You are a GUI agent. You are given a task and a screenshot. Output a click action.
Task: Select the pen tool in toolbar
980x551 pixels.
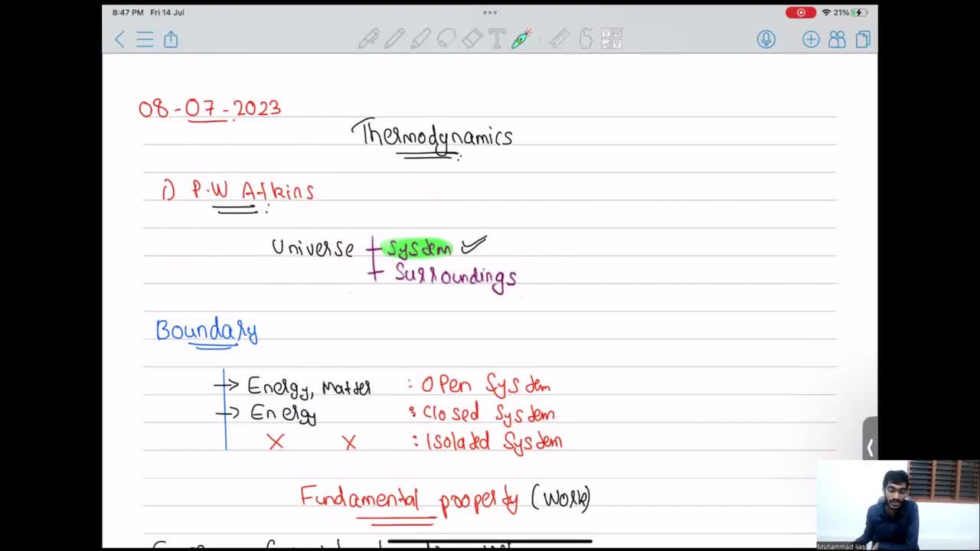click(x=369, y=39)
